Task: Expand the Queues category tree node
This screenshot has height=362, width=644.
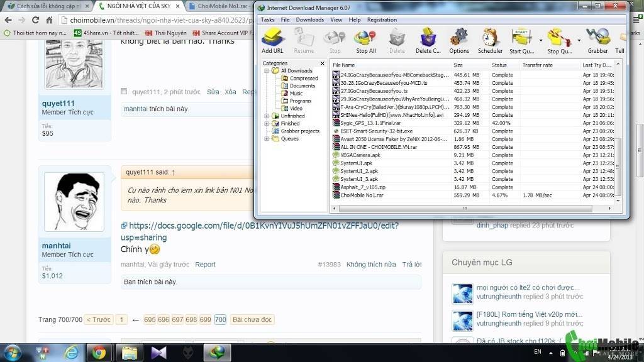Action: 267,139
